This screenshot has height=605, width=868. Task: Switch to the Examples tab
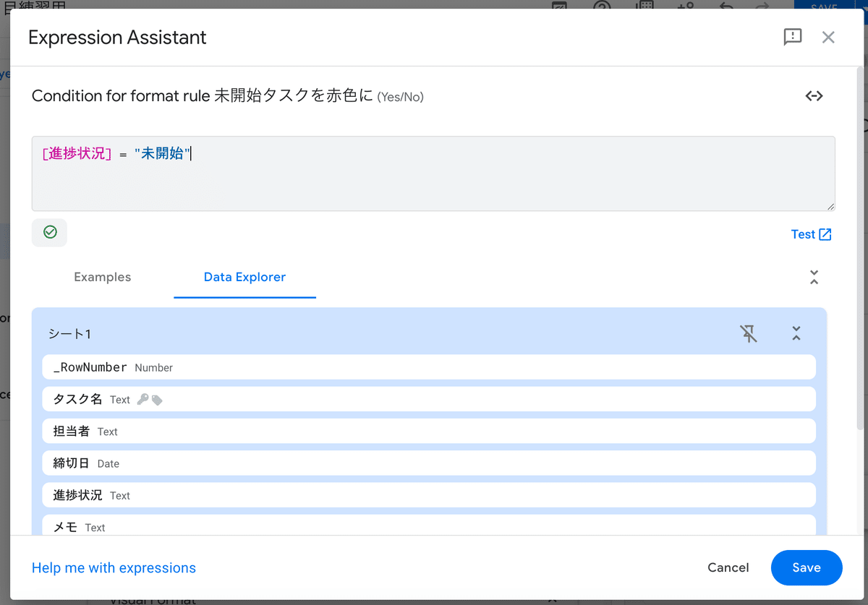(x=102, y=277)
